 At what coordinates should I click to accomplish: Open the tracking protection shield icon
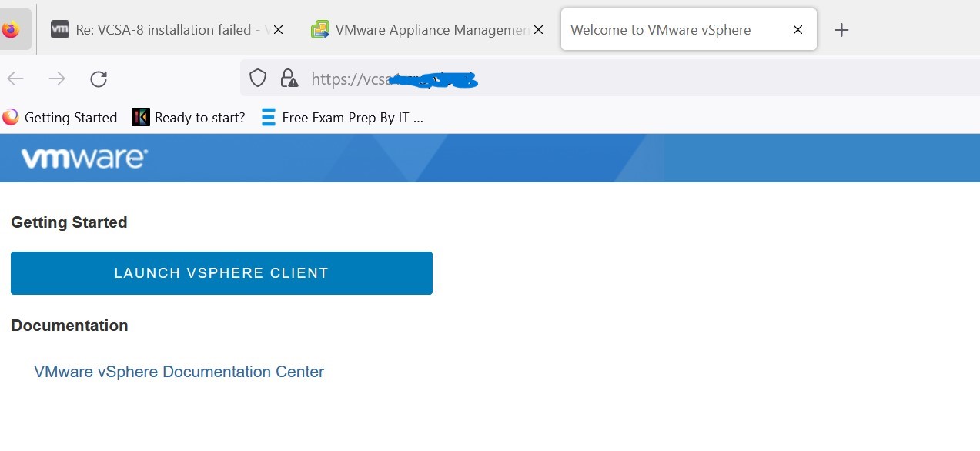258,79
